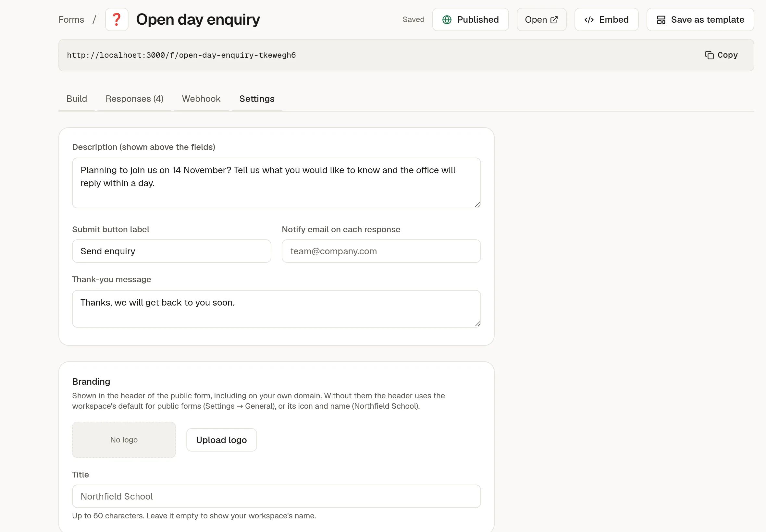
Task: Click the external link icon beside Open
Action: point(554,20)
